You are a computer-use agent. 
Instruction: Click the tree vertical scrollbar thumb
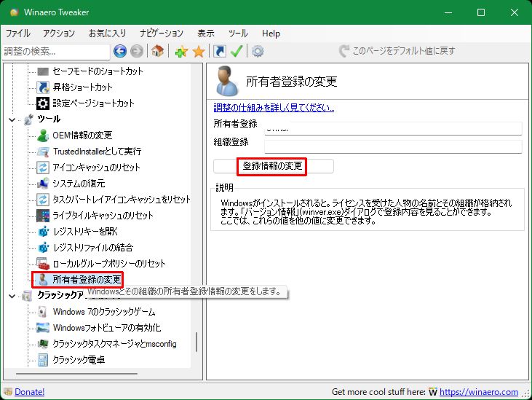(x=196, y=342)
